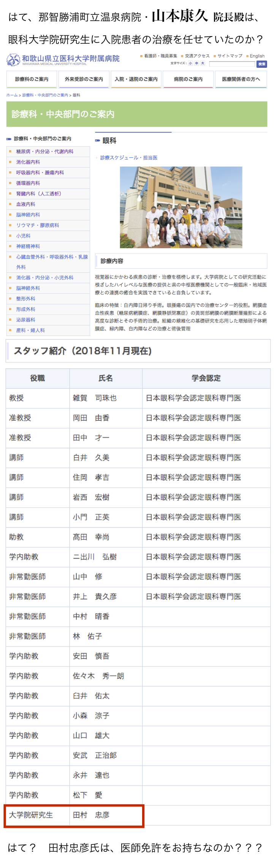
Task: Click the name 佐々木 秀一朗
Action: click(98, 676)
